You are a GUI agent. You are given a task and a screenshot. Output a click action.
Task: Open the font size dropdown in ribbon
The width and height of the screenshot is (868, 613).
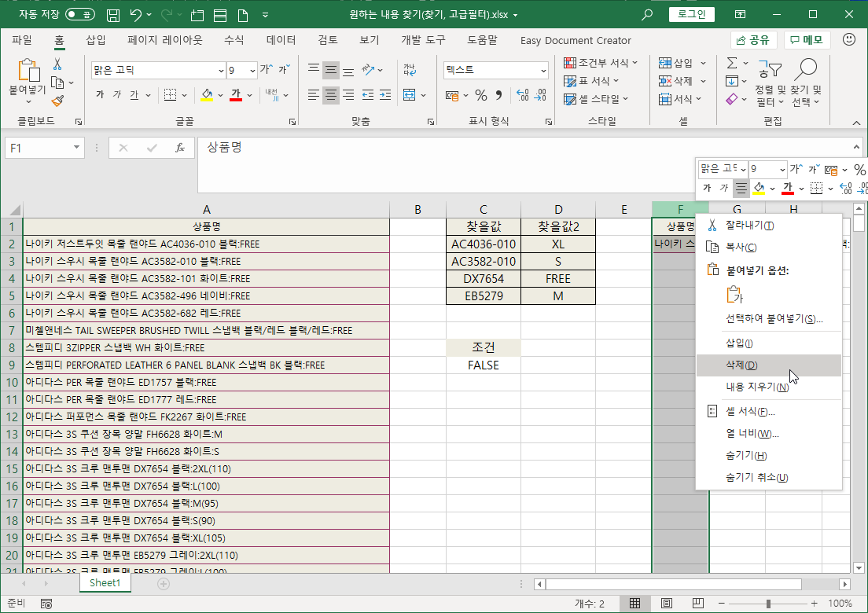pos(252,70)
